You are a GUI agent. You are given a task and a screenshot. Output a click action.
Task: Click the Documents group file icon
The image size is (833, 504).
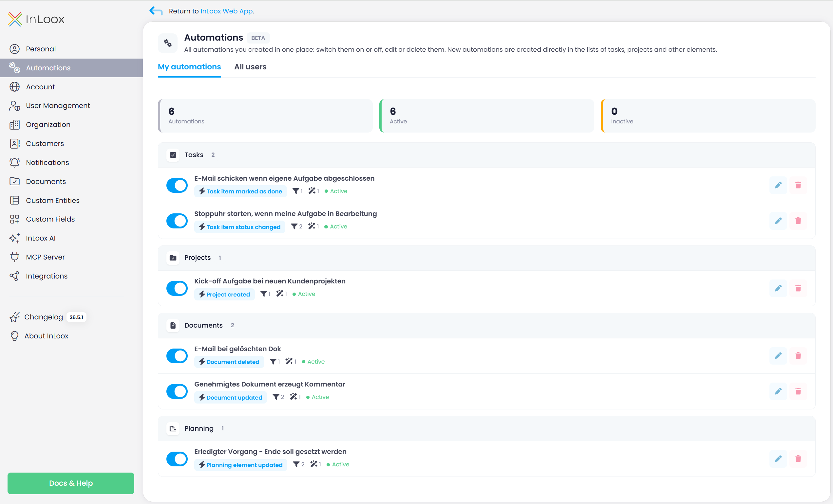tap(173, 325)
